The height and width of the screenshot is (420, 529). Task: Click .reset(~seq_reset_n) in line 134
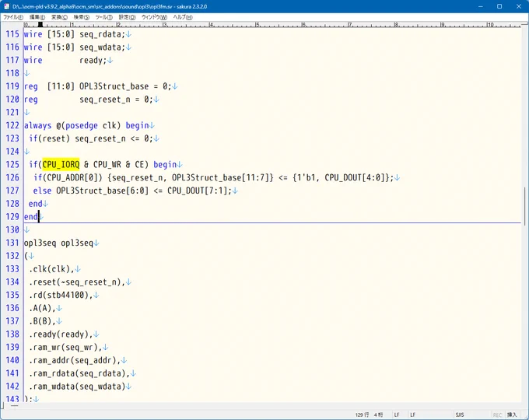click(75, 282)
